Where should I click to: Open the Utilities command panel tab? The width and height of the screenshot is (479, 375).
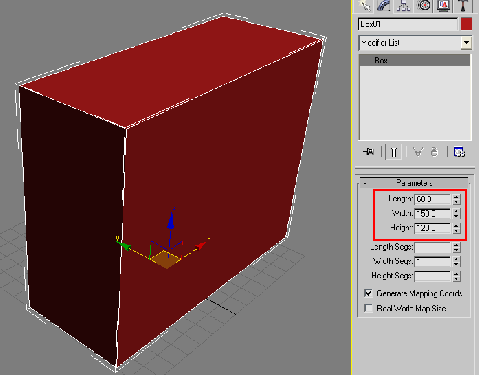pos(464,5)
